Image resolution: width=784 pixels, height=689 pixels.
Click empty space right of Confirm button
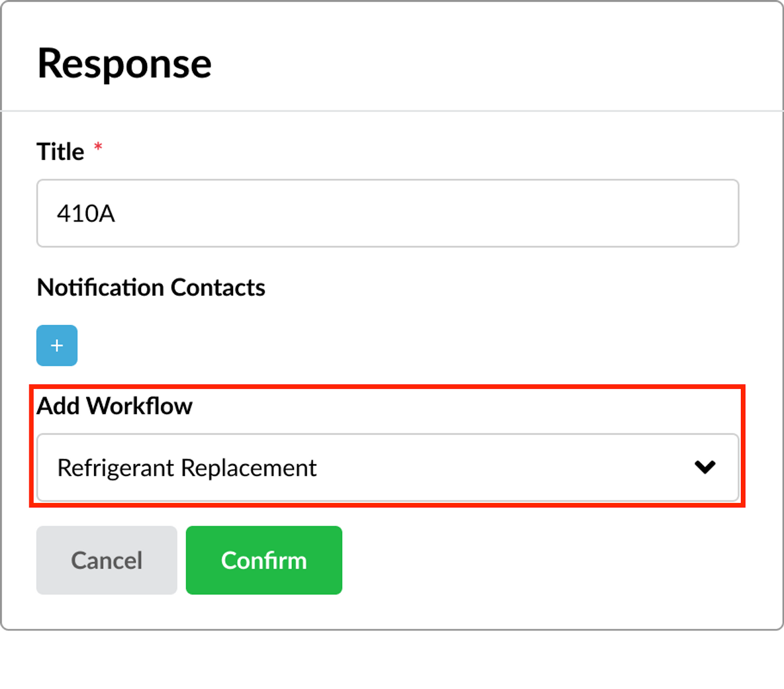tap(539, 560)
